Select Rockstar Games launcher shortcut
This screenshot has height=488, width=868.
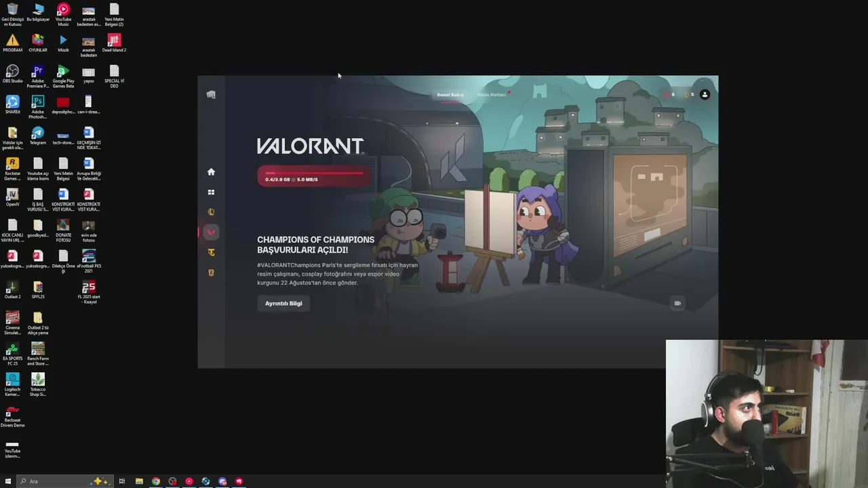(12, 169)
